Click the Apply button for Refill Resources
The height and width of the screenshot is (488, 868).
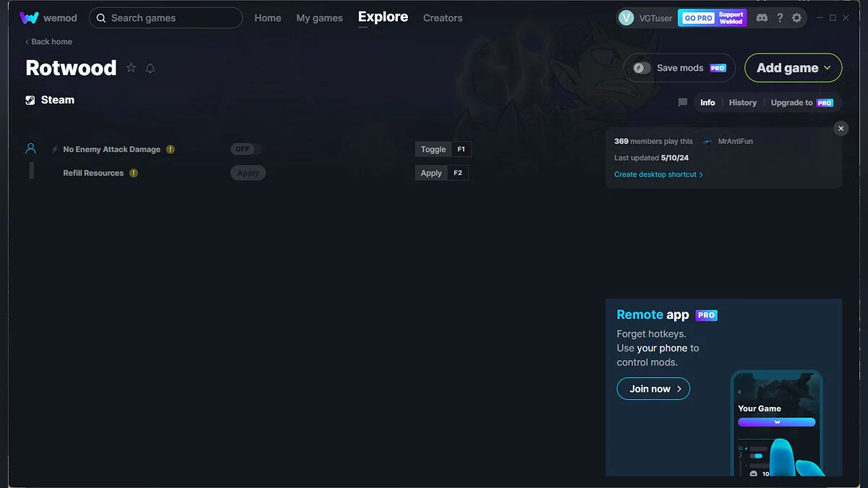pyautogui.click(x=248, y=174)
